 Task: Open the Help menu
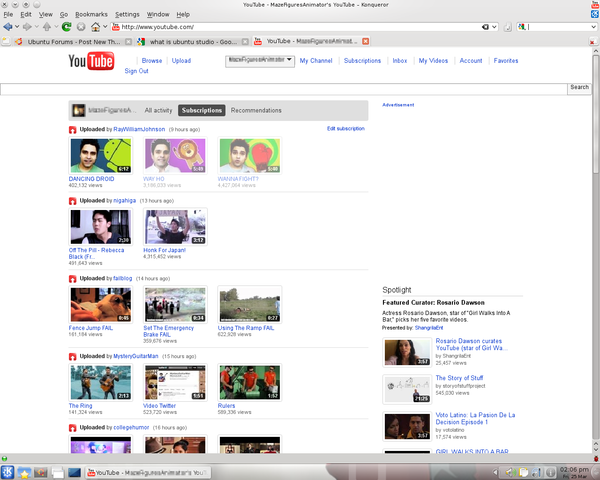coord(183,15)
